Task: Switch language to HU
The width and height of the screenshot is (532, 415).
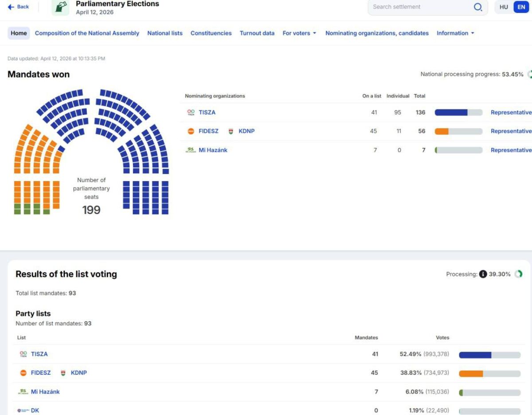Action: coord(504,7)
